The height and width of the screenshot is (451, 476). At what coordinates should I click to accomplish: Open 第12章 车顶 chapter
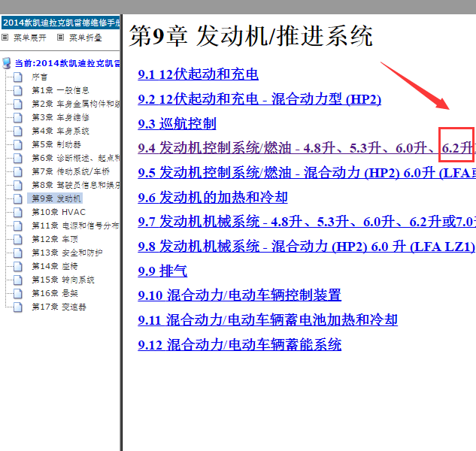(55, 240)
